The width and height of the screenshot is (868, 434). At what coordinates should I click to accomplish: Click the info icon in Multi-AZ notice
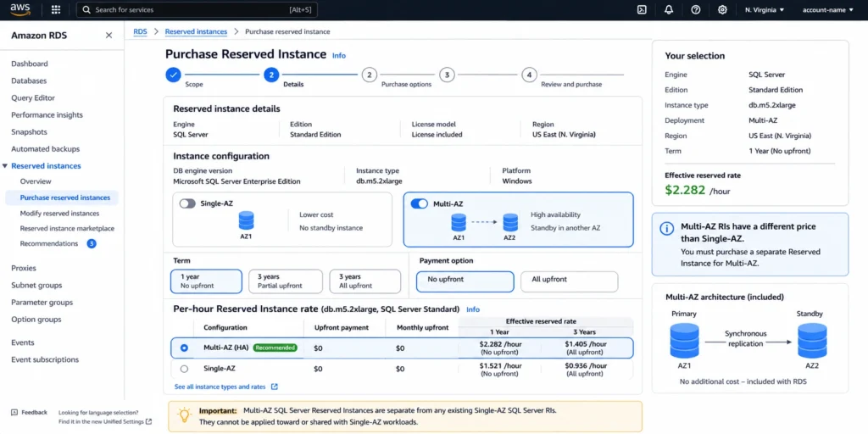[x=668, y=229]
